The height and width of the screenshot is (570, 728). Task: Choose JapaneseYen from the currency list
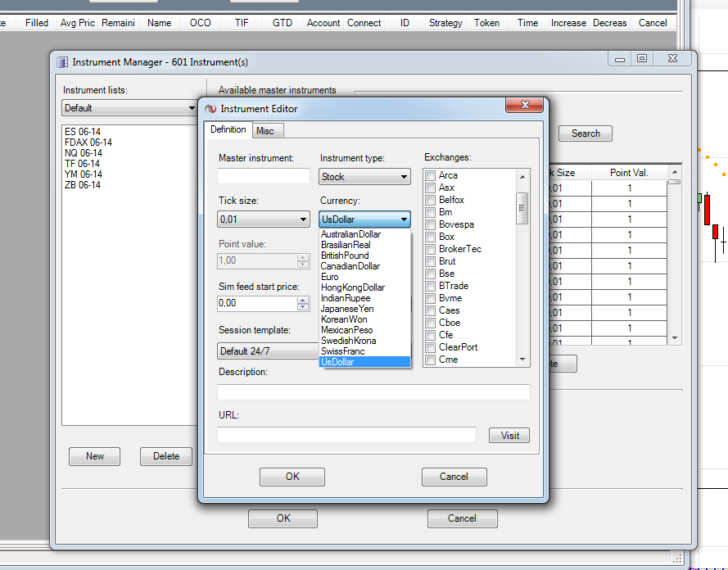tap(365, 309)
